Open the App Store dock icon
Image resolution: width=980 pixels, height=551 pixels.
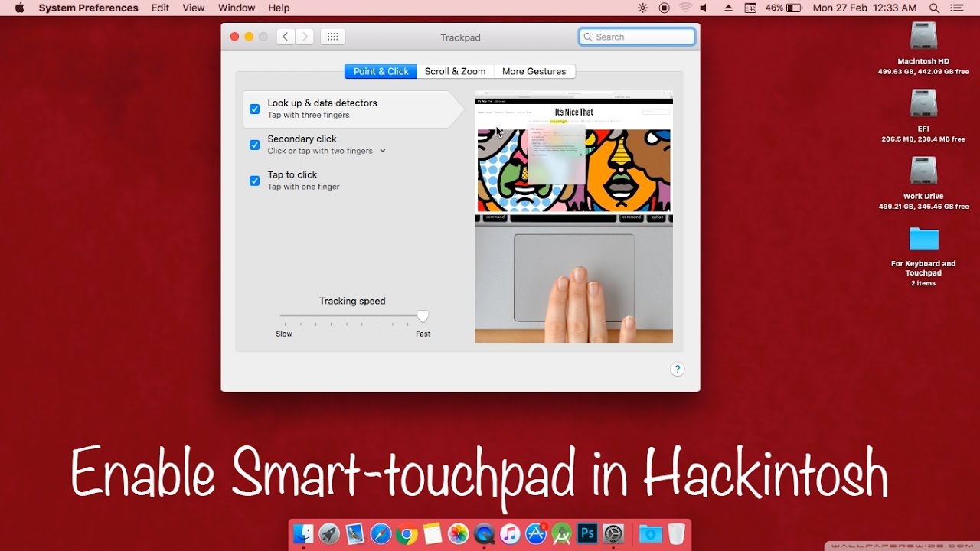point(535,533)
